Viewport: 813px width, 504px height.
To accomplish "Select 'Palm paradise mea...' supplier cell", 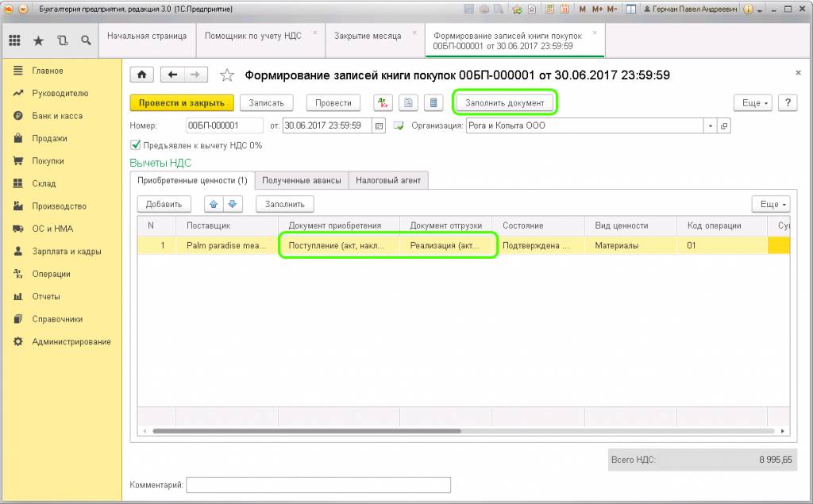I will [x=226, y=245].
